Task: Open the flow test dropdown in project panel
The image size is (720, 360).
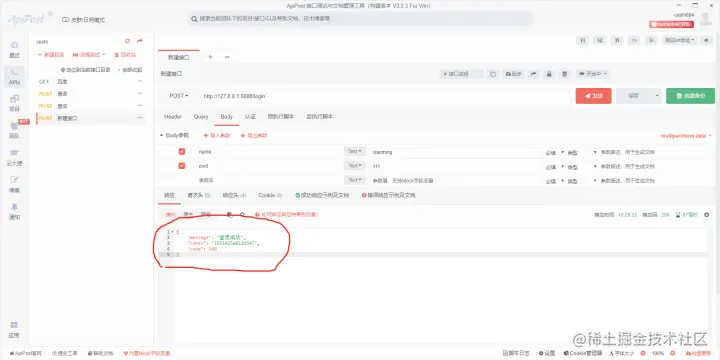Action: [x=89, y=55]
